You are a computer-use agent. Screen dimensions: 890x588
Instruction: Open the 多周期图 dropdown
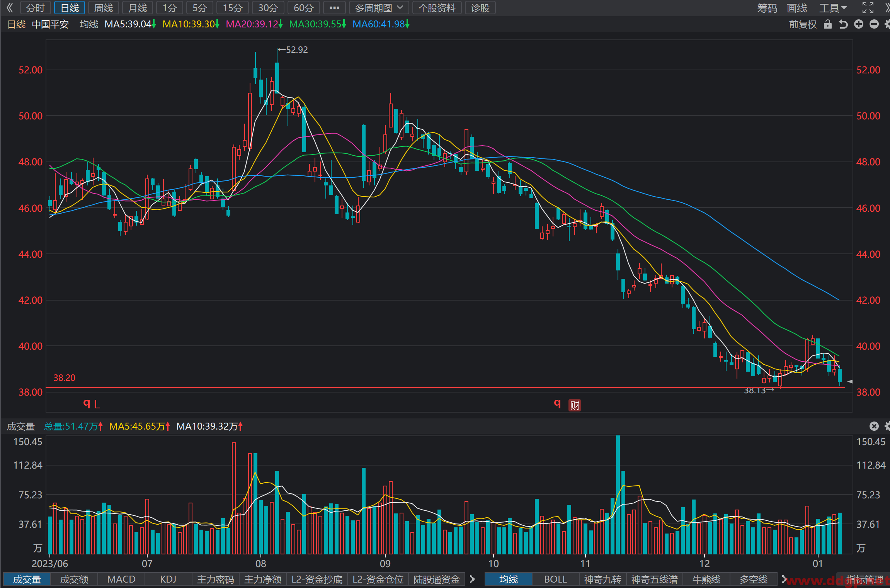click(379, 8)
